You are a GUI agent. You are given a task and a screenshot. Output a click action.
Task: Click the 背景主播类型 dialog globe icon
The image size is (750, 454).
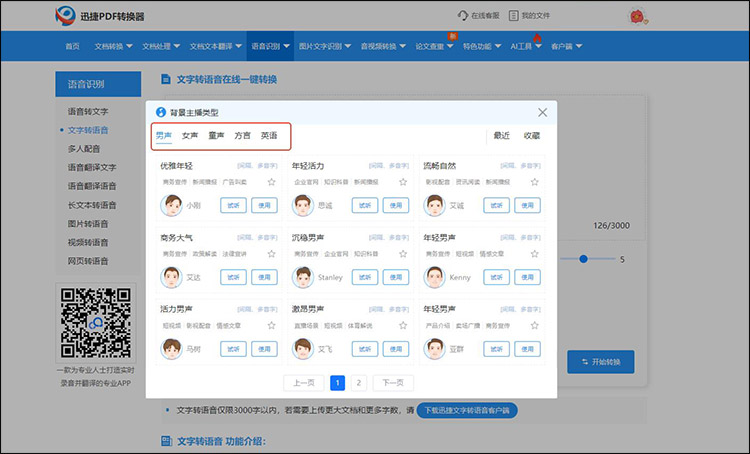(161, 112)
